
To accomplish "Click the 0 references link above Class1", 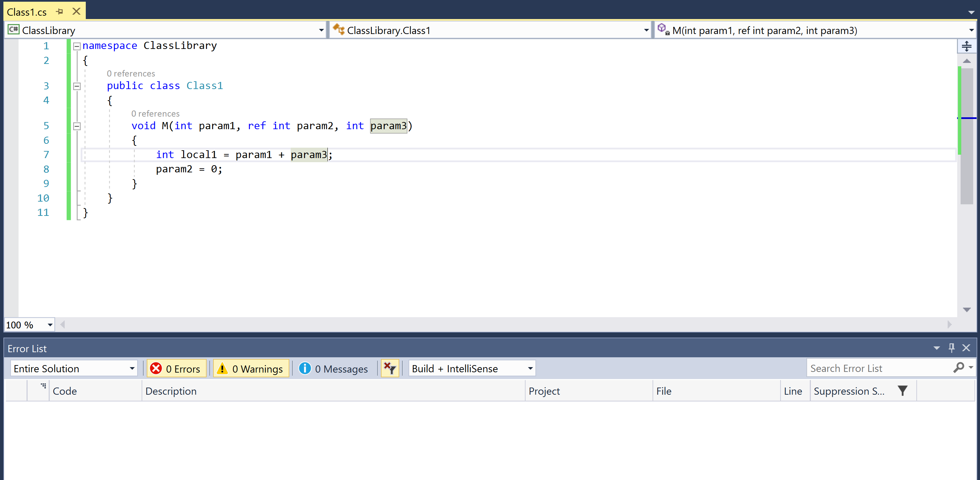I will click(x=131, y=73).
